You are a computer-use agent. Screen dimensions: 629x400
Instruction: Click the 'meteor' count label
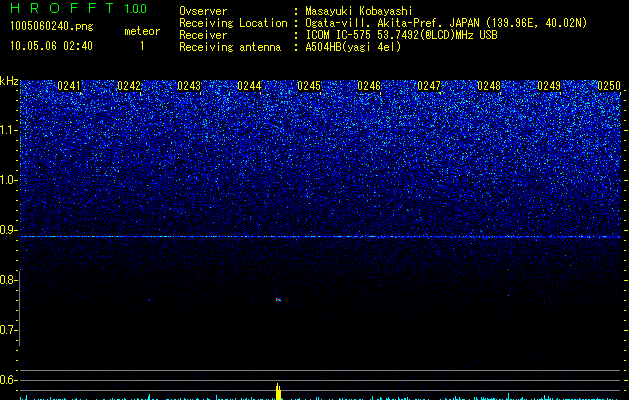[142, 31]
